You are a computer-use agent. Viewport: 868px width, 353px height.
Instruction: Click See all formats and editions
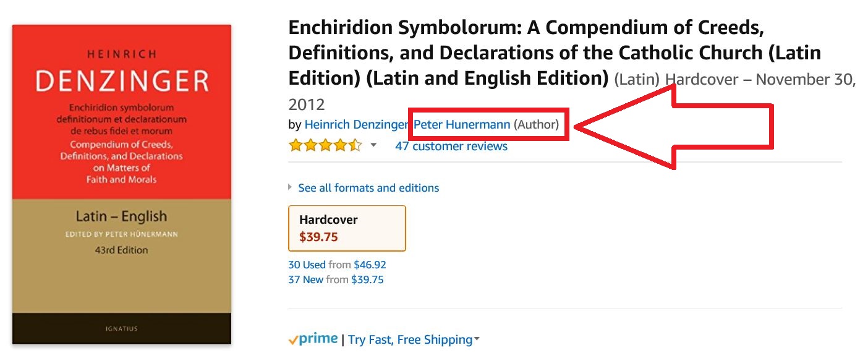(x=368, y=188)
